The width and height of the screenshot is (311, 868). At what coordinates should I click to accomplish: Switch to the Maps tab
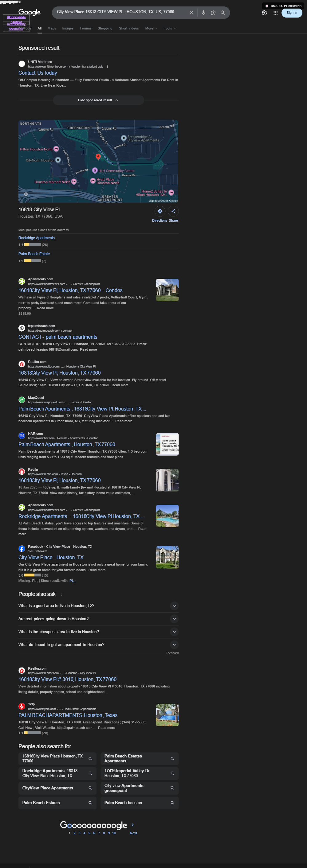(52, 29)
